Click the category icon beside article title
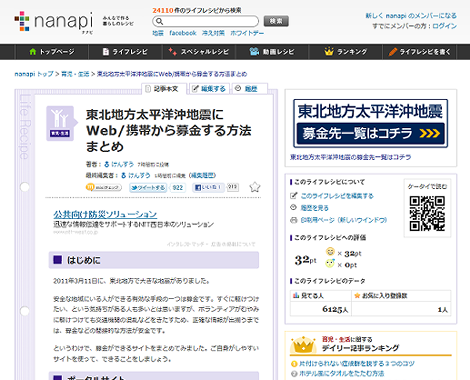This screenshot has width=470, height=380. [61, 123]
